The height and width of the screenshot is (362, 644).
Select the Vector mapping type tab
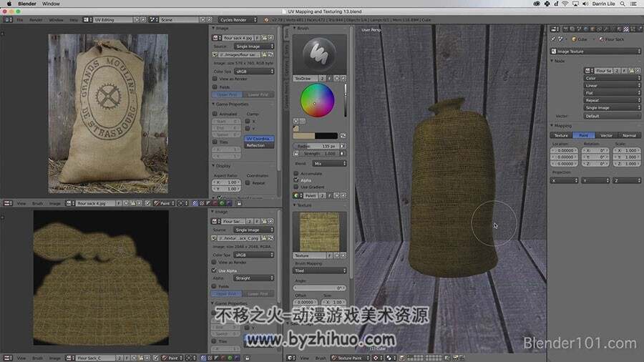coord(606,135)
